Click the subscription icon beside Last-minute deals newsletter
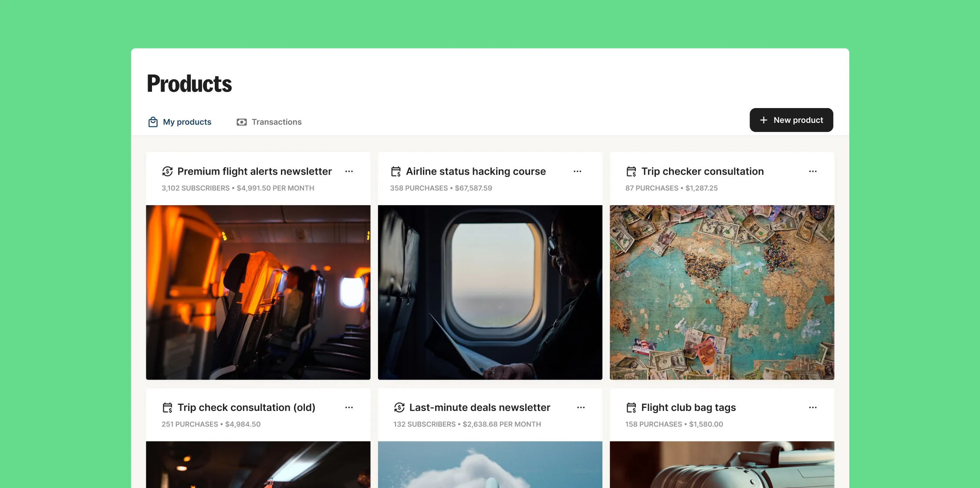Viewport: 980px width, 488px height. 399,408
